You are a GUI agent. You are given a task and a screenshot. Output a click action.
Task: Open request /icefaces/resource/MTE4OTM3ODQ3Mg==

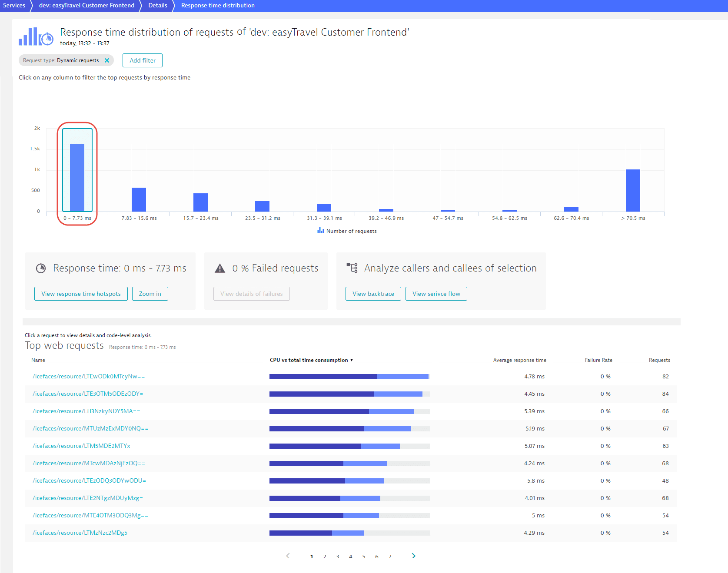click(90, 516)
